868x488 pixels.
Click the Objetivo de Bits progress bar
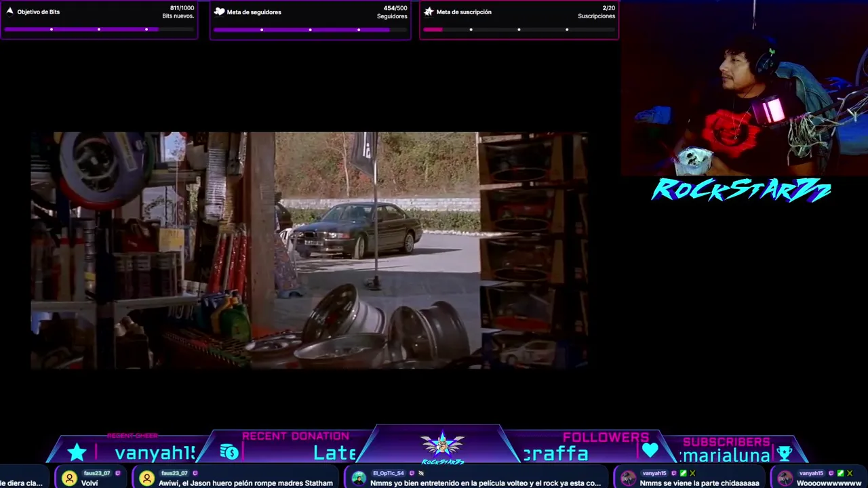100,29
